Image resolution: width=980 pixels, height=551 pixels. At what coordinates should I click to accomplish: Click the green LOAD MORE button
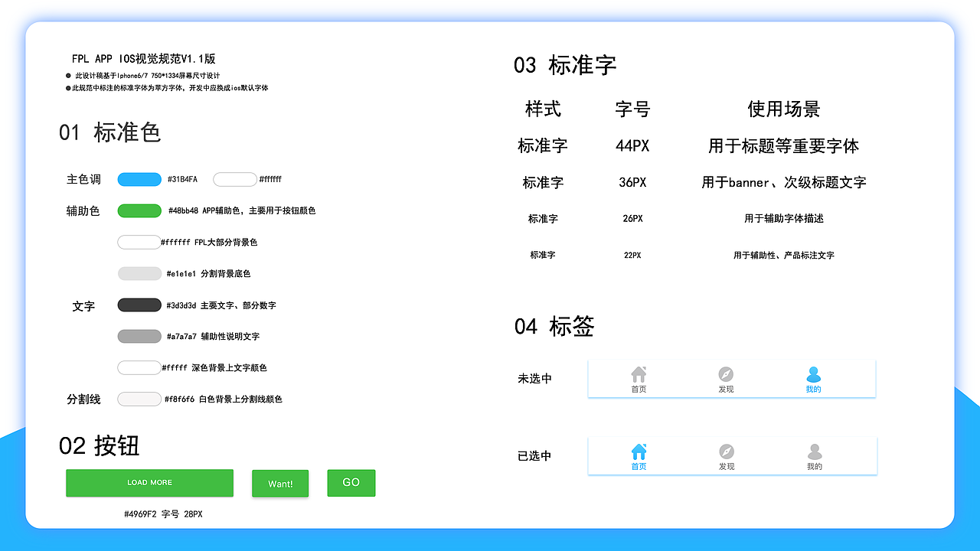[149, 483]
